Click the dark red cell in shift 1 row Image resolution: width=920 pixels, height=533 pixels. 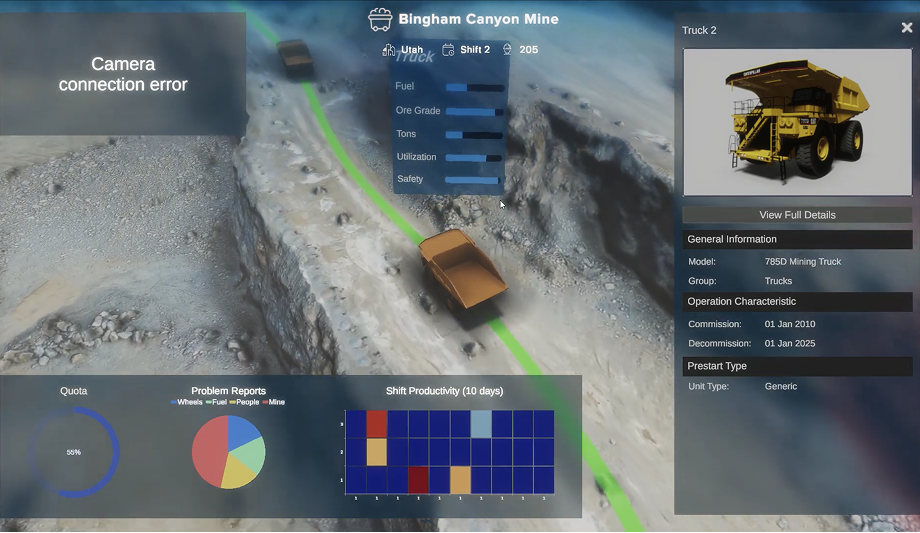(x=418, y=480)
